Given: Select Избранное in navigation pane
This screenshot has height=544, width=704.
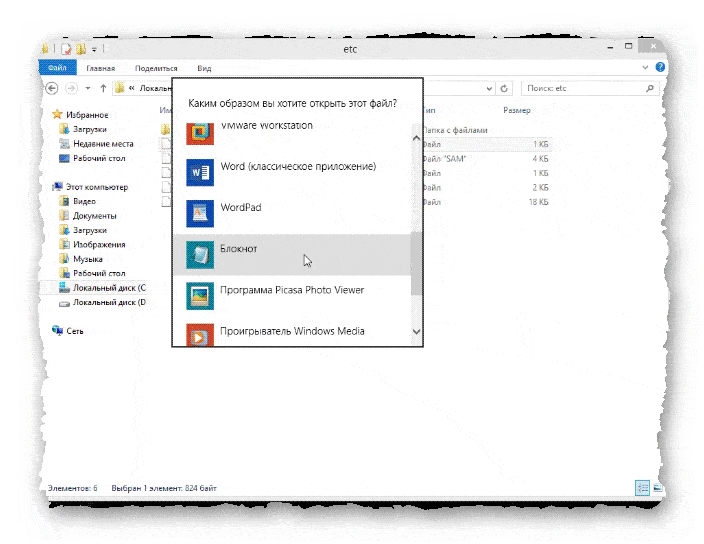Looking at the screenshot, I should pyautogui.click(x=87, y=115).
